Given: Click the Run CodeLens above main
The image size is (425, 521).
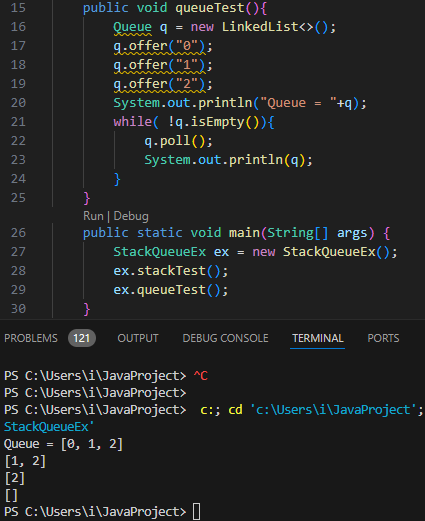Looking at the screenshot, I should [93, 216].
